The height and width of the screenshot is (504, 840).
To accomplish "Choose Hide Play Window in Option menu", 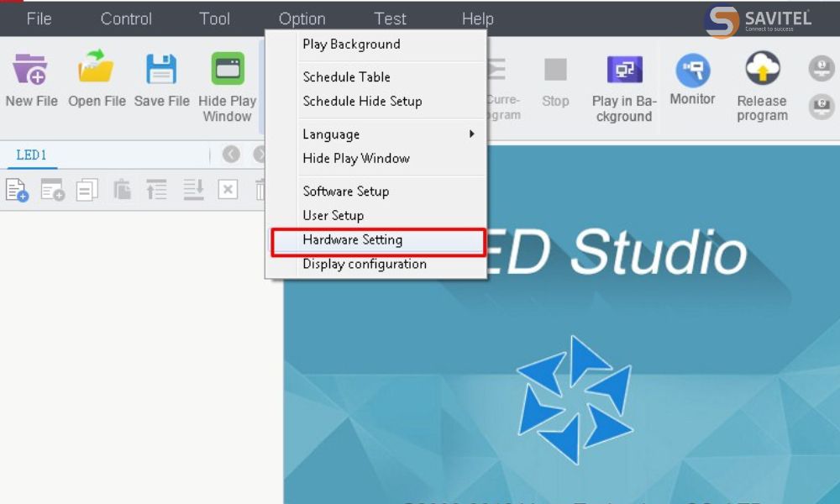I will (376, 159).
